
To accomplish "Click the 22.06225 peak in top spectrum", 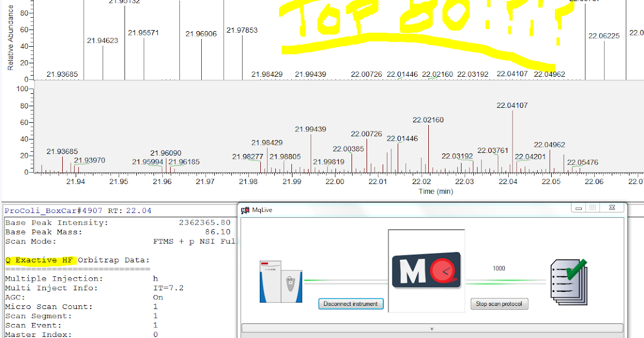I will pos(604,36).
